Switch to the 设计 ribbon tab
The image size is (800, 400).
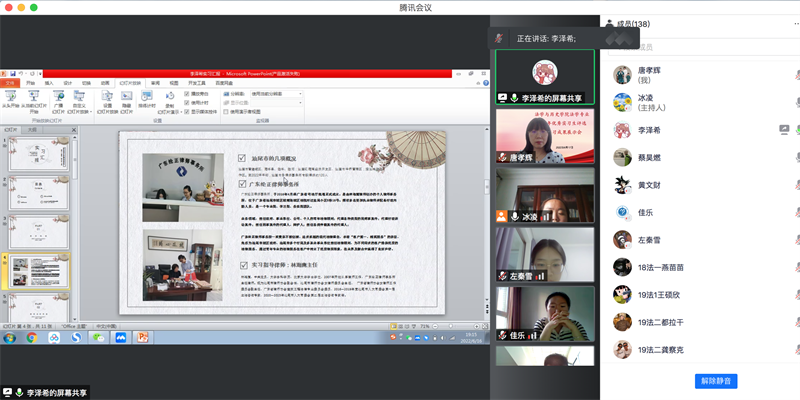tap(68, 83)
